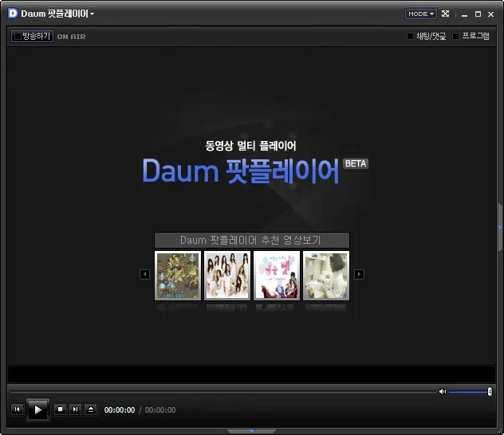Open the Daum 팟플레이어 title dropdown menu
Screen dimensions: 504x435
tap(58, 14)
